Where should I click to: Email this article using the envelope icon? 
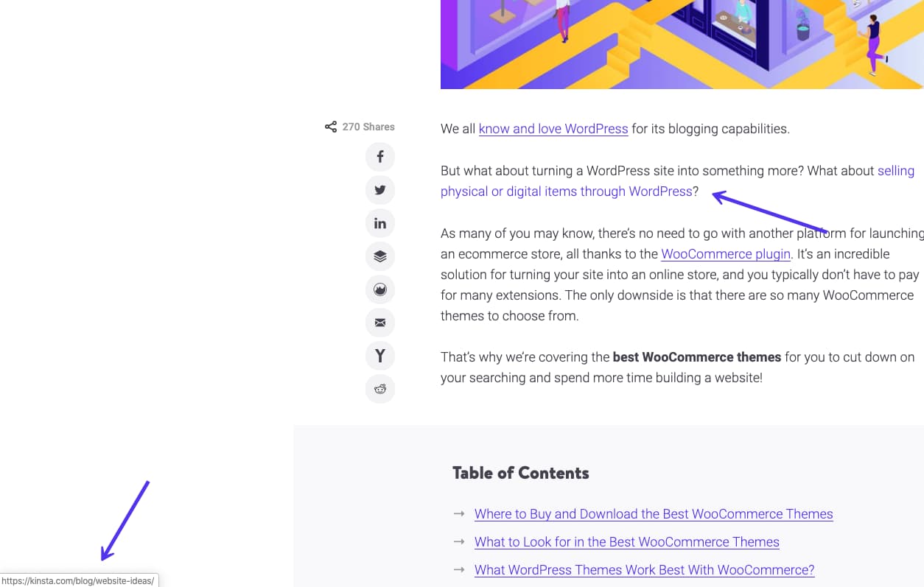379,322
